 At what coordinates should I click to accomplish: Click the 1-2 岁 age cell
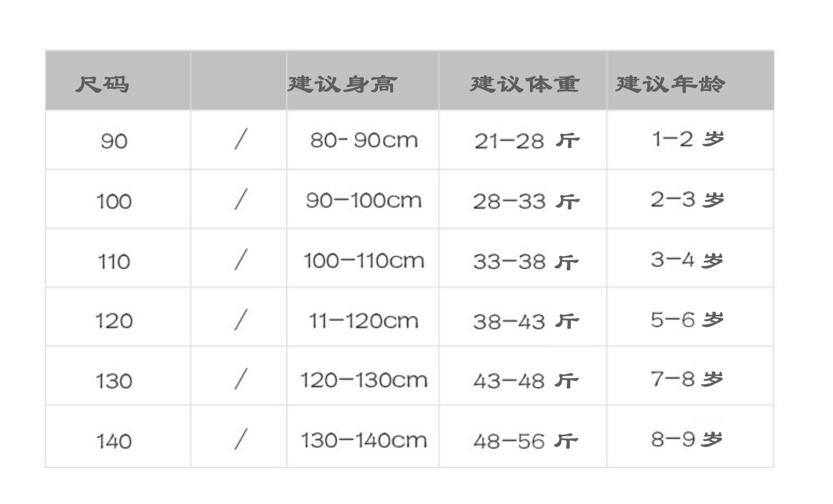[x=687, y=139]
